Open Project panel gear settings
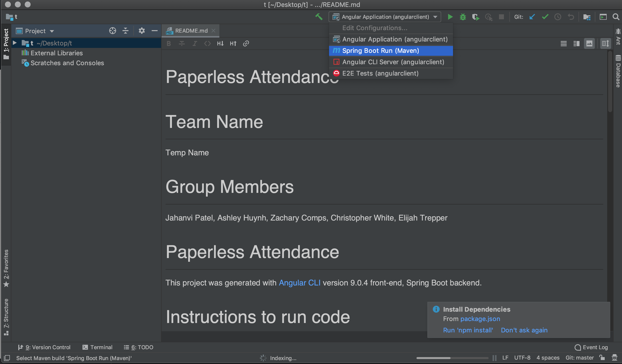Image resolution: width=622 pixels, height=364 pixels. point(142,31)
